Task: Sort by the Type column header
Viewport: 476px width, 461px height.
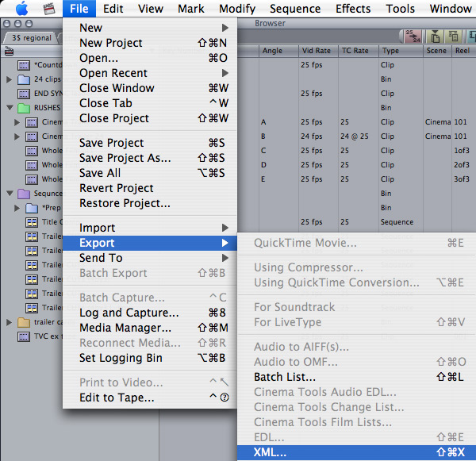Action: click(401, 51)
